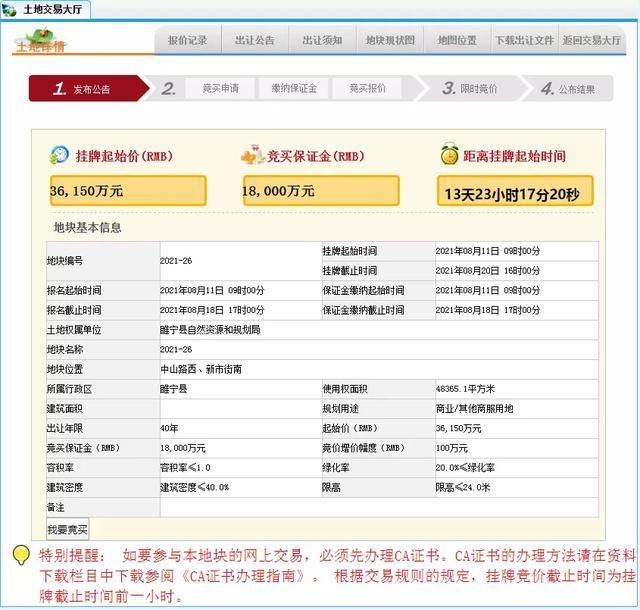This screenshot has height=610, width=640.
Task: Click the 缴纳保证金 step
Action: click(x=294, y=88)
